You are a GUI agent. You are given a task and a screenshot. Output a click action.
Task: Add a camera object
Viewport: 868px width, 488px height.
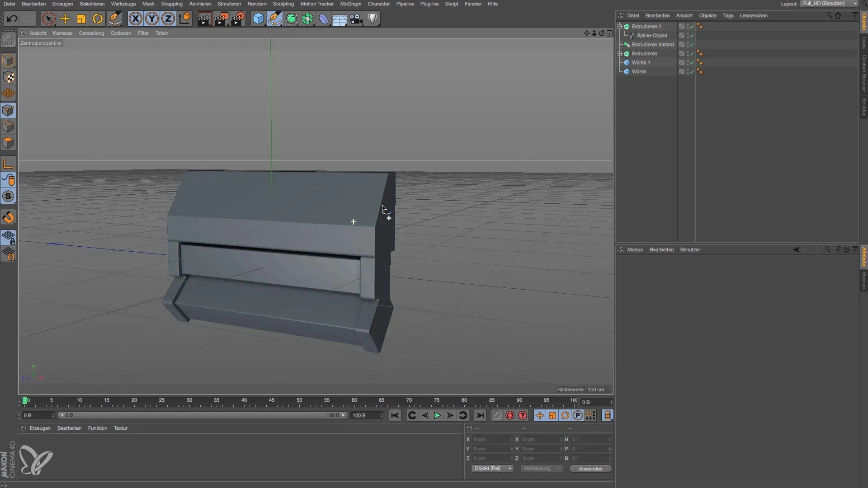click(356, 19)
